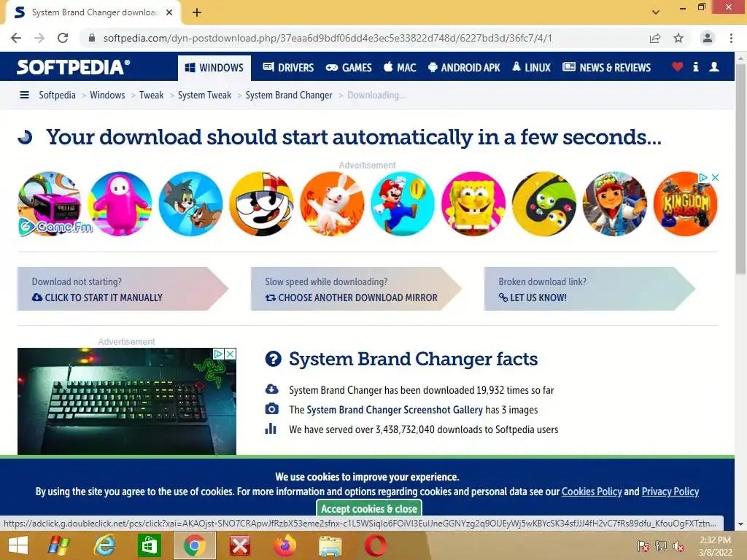Open the Chrome profile avatar
Viewport: 747px width, 560px height.
708,38
